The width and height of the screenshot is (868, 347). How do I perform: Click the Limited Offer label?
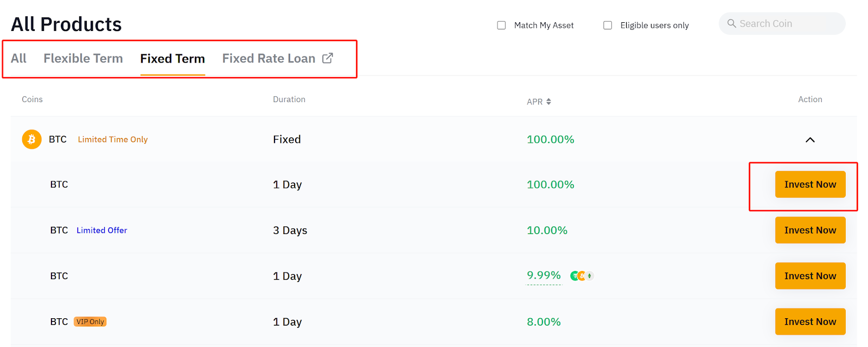[101, 230]
